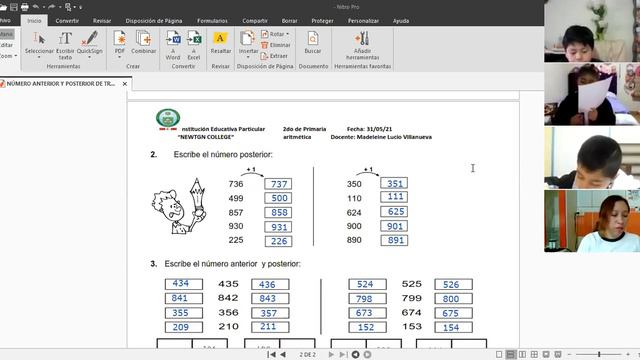
Task: Click Extraer pages option
Action: pyautogui.click(x=274, y=56)
